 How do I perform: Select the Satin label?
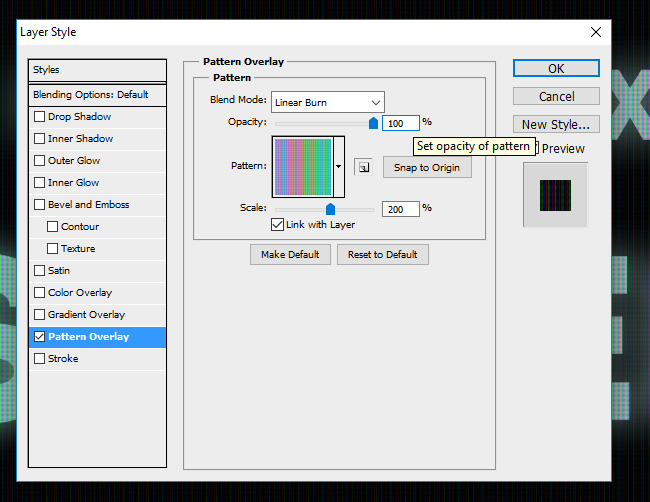(59, 271)
